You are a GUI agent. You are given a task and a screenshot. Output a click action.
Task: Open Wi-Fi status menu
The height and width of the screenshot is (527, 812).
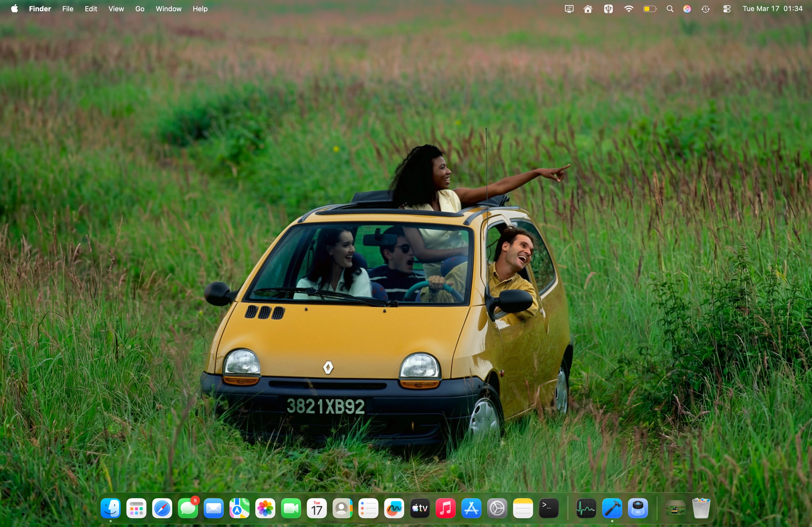coord(628,9)
